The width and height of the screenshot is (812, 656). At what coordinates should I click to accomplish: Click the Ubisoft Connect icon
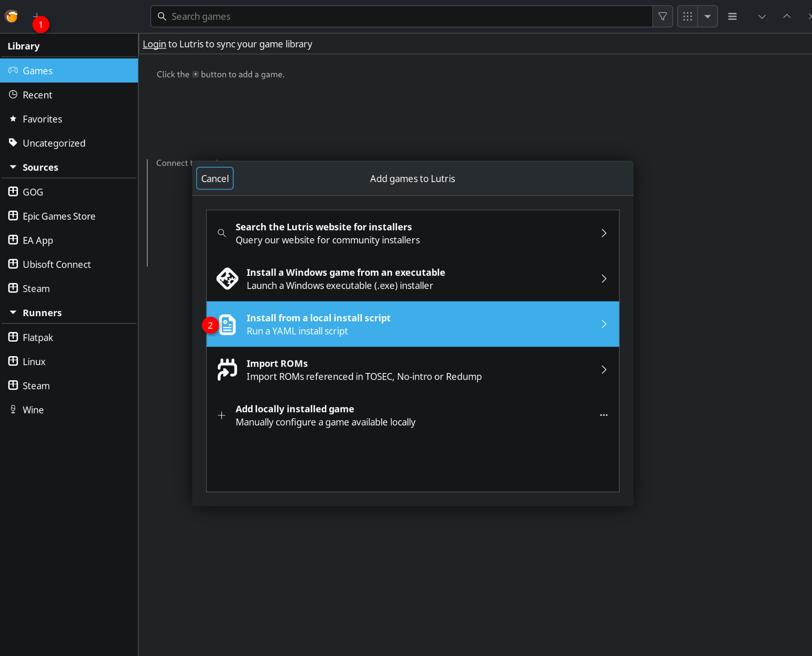(13, 264)
